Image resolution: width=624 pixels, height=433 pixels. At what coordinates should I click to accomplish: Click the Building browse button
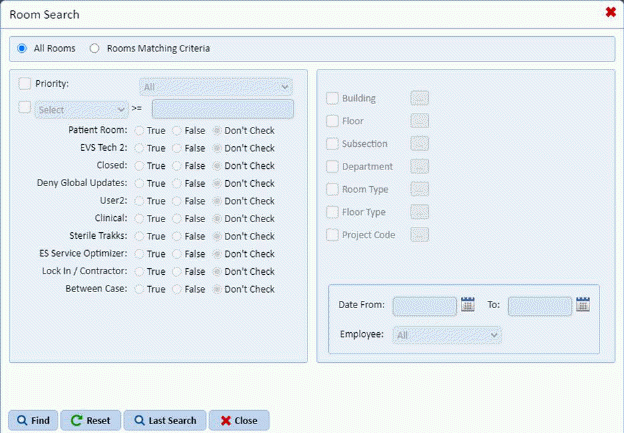click(420, 98)
